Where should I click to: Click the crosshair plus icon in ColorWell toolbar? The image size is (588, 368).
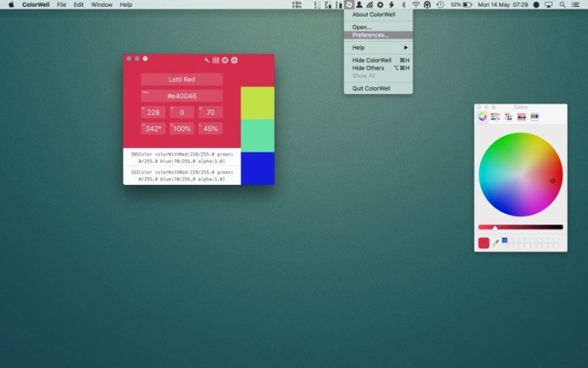234,60
